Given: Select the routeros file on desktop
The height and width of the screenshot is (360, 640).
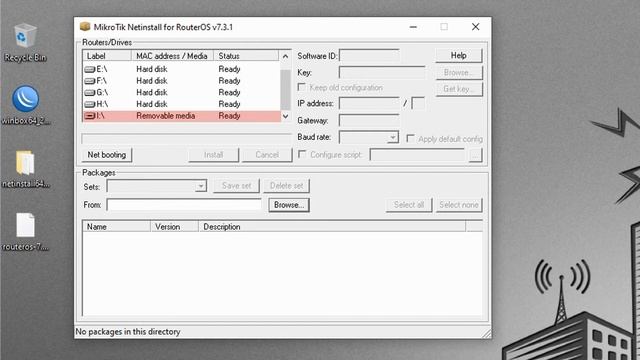Looking at the screenshot, I should point(25,231).
